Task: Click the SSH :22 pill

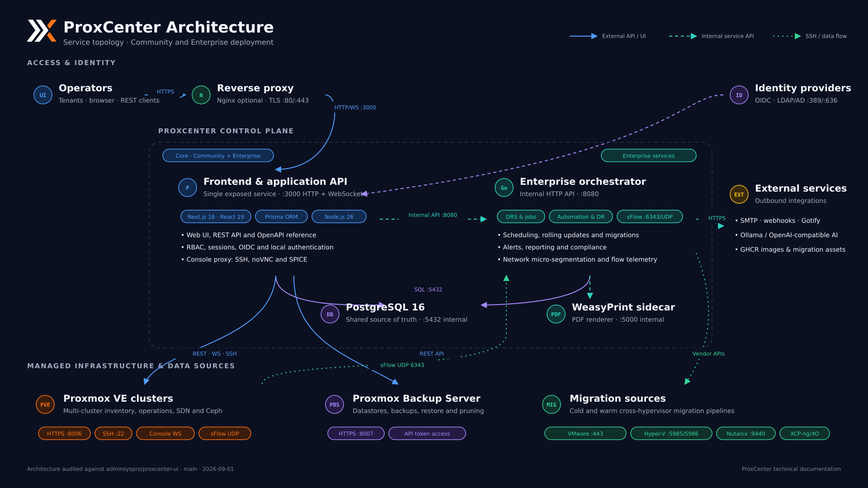Action: coord(113,433)
